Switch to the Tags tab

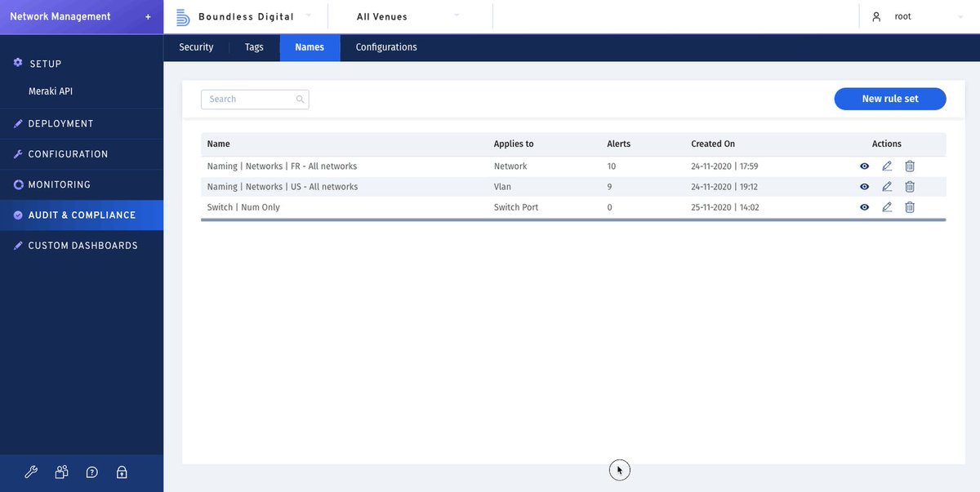(254, 47)
